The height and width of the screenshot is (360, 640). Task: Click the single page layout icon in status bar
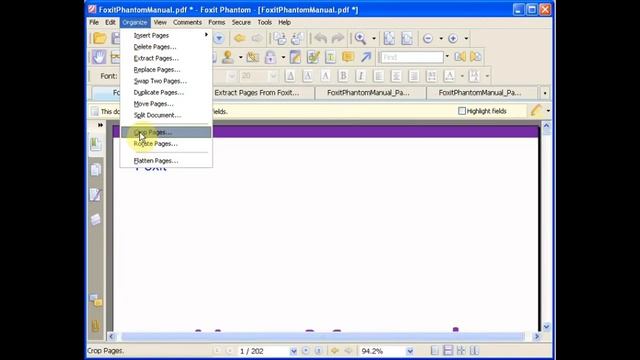435,351
